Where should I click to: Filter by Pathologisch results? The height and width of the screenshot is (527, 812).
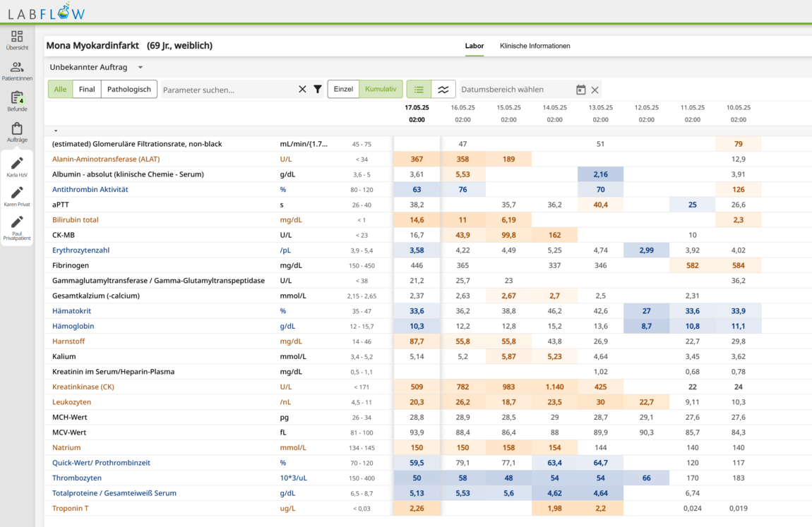(129, 90)
